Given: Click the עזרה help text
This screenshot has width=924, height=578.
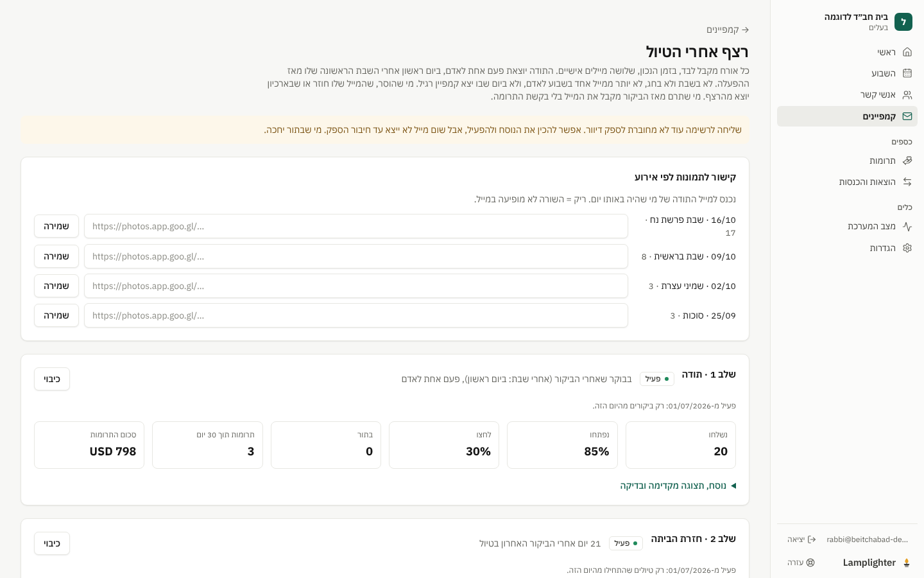Looking at the screenshot, I should click(795, 563).
